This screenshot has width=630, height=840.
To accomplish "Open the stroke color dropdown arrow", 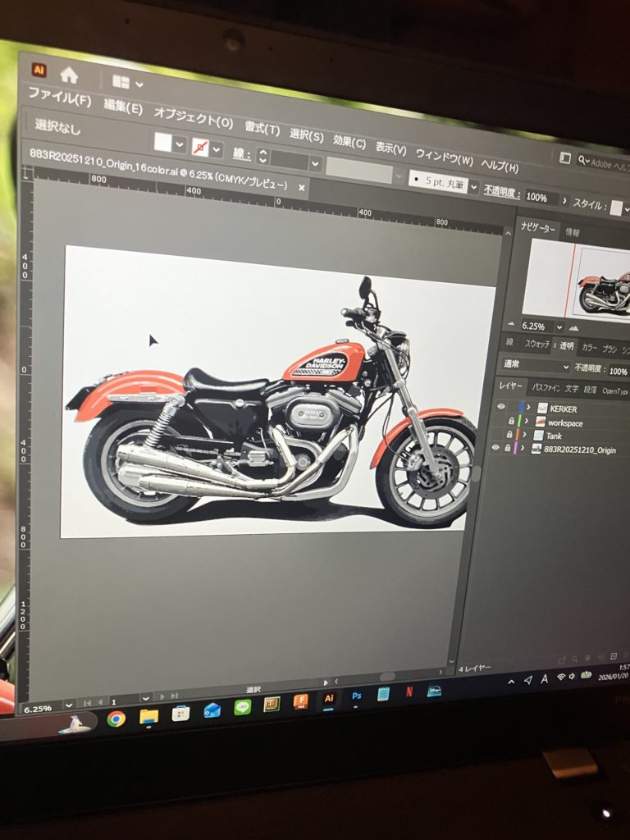I will click(217, 148).
